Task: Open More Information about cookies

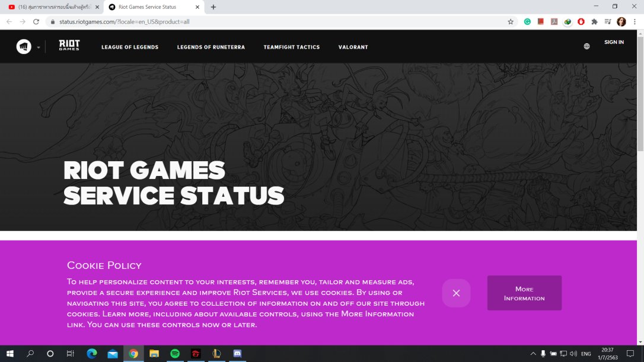Action: point(524,293)
